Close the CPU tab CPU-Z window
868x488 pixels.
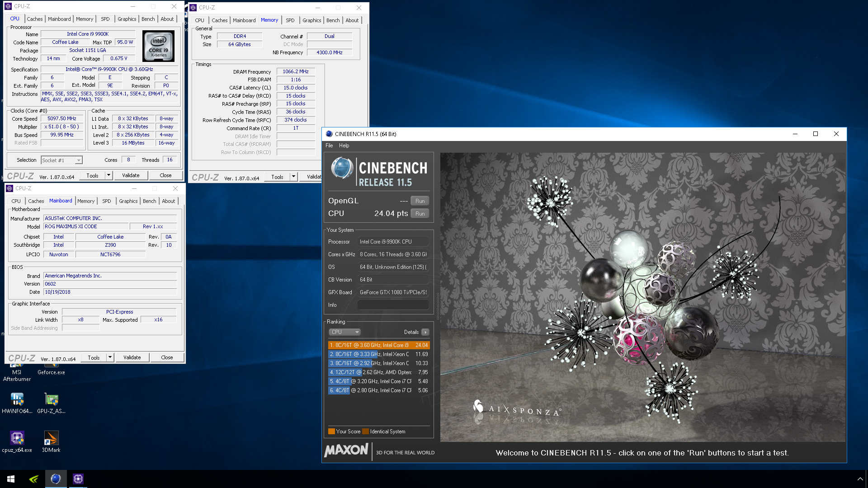174,6
